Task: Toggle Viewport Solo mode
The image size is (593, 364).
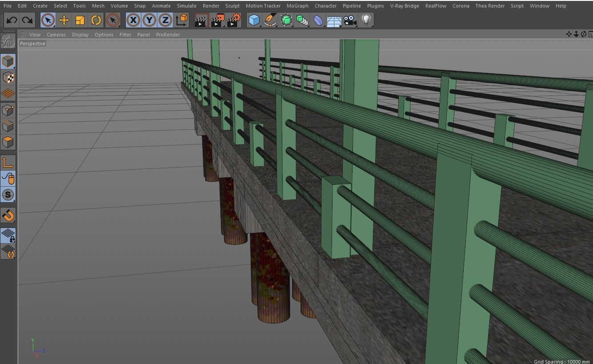Action: 8,195
